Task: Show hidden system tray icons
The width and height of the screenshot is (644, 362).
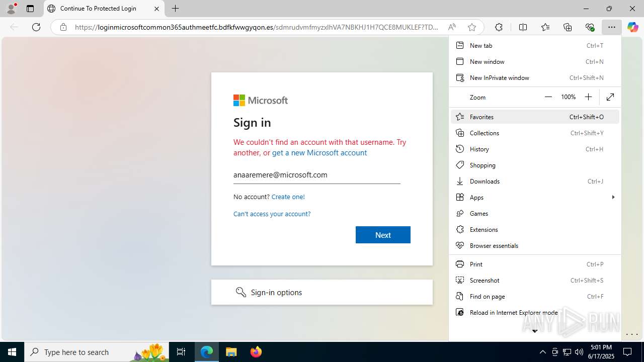Action: [x=542, y=352]
